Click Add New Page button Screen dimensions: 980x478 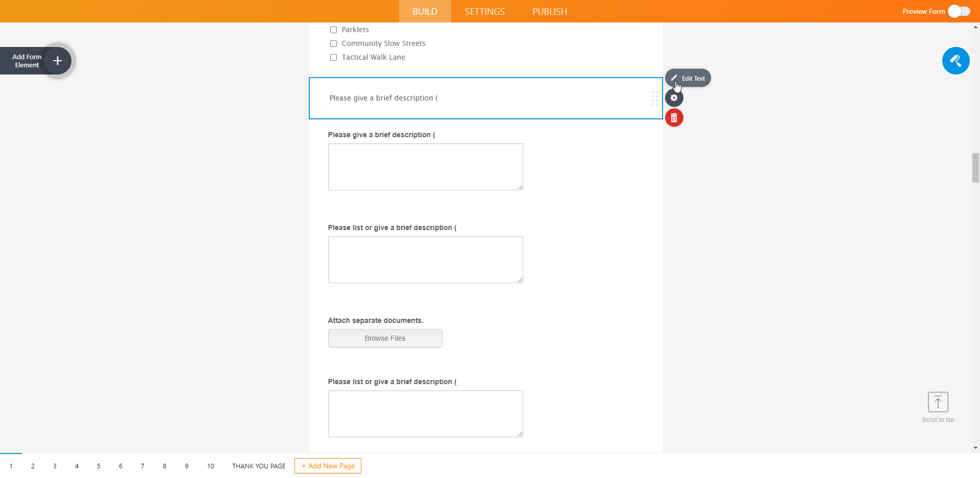click(x=328, y=466)
